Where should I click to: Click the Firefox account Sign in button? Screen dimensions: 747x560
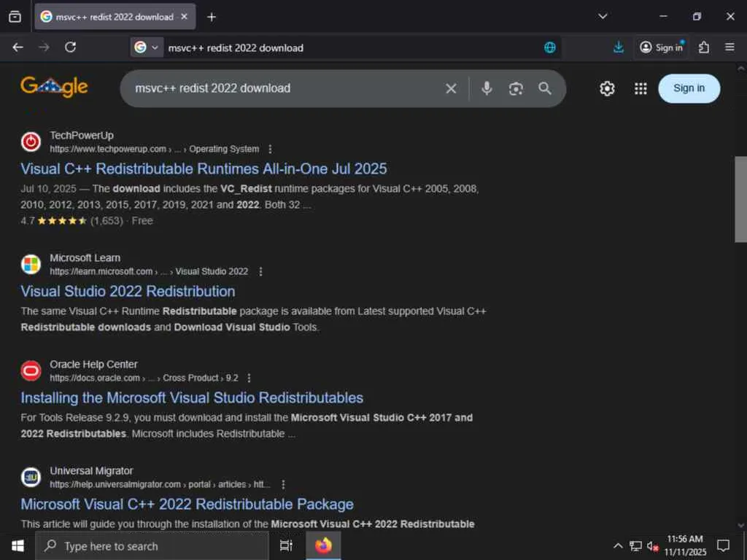661,47
